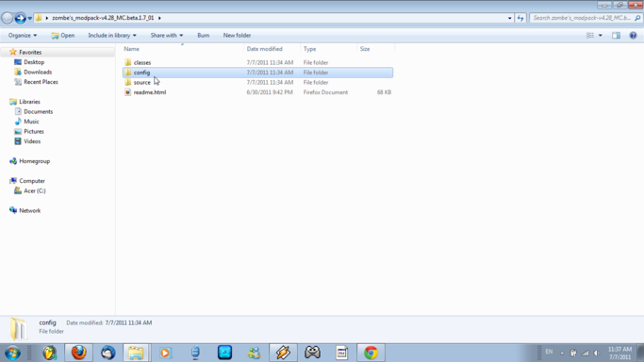Open the recent pages dropdown arrow
Screen dimensions: 644x362
click(29, 19)
